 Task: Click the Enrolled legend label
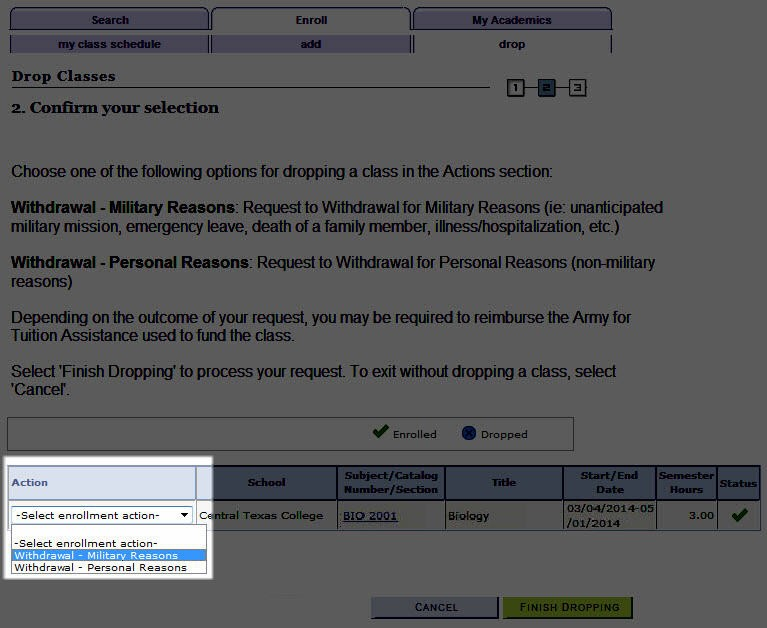tap(414, 434)
